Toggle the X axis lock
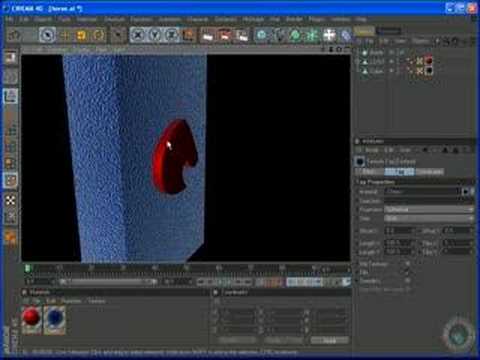Image resolution: width=480 pixels, height=360 pixels. coord(138,35)
